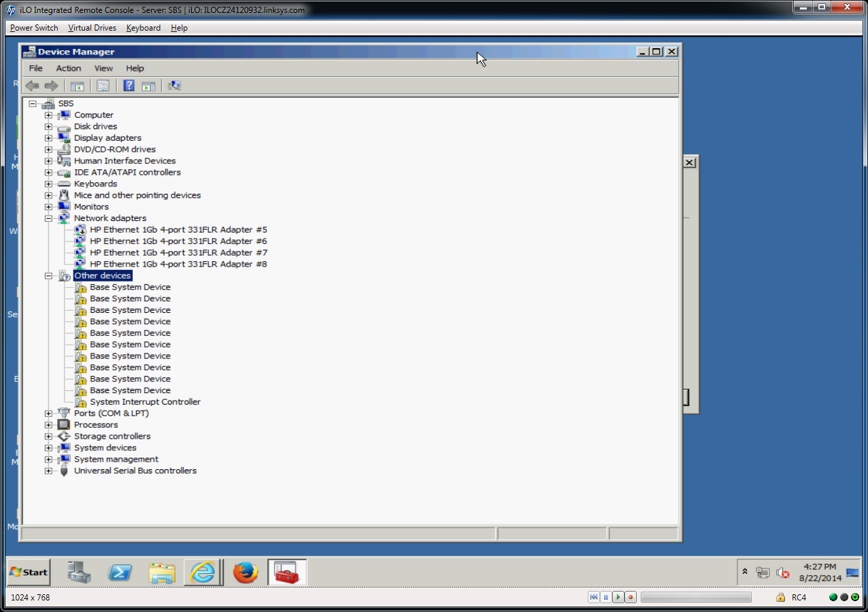The width and height of the screenshot is (868, 612).
Task: Select the Keyboards category icon
Action: pos(64,184)
